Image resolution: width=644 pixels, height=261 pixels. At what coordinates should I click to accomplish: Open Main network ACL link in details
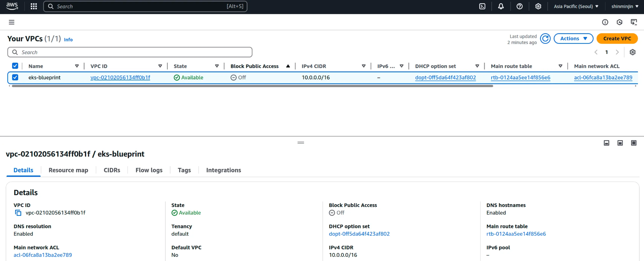(x=43, y=255)
